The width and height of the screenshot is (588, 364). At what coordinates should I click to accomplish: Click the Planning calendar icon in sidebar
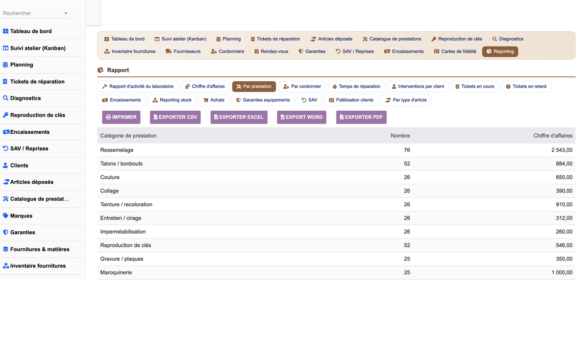coord(6,65)
